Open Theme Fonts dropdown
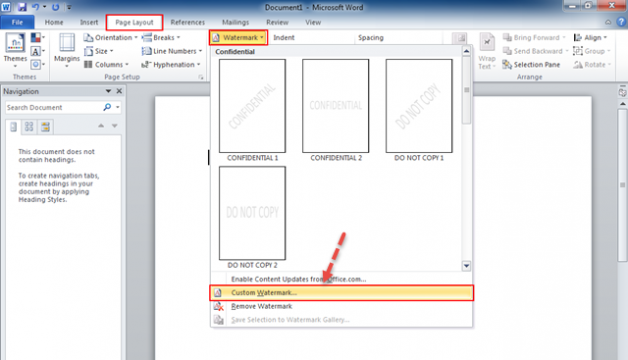The width and height of the screenshot is (628, 360). 38,51
